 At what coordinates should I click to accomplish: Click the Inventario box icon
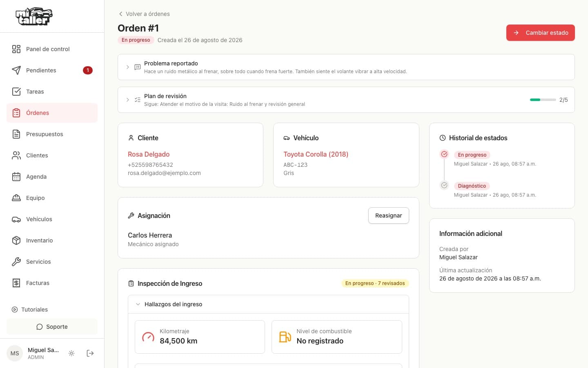[x=16, y=240]
